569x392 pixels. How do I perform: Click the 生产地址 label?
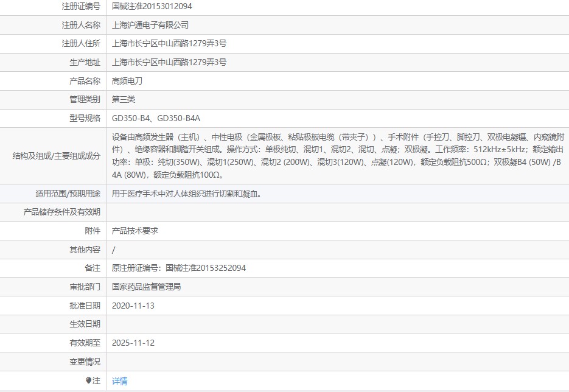tap(85, 63)
